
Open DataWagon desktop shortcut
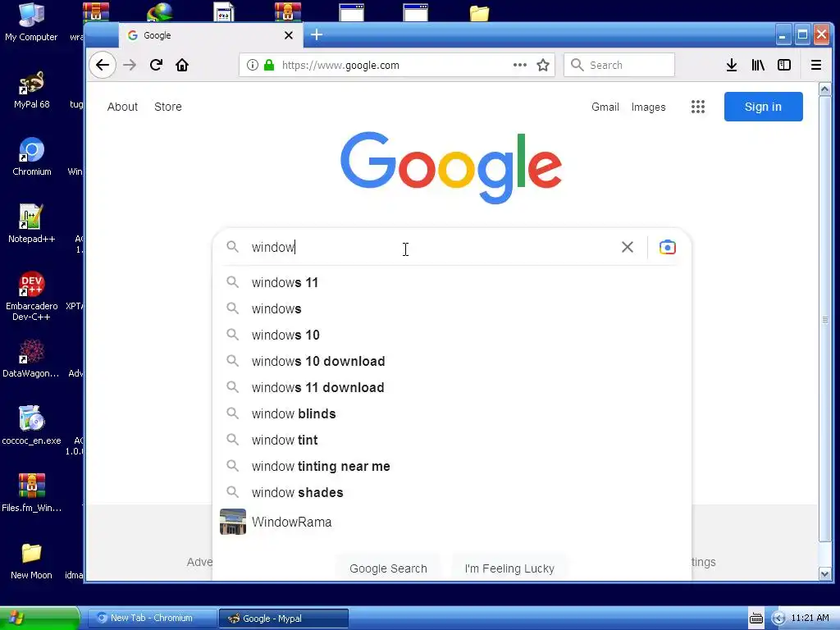click(x=31, y=359)
